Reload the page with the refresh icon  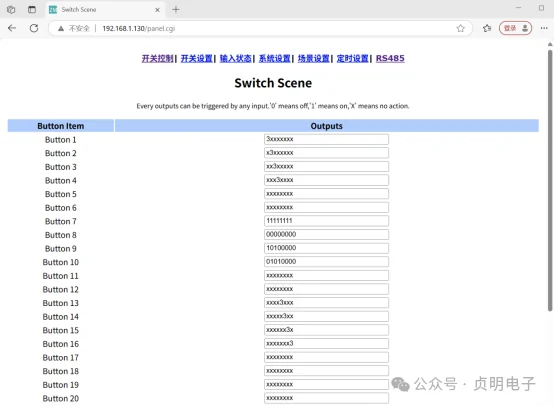[34, 28]
